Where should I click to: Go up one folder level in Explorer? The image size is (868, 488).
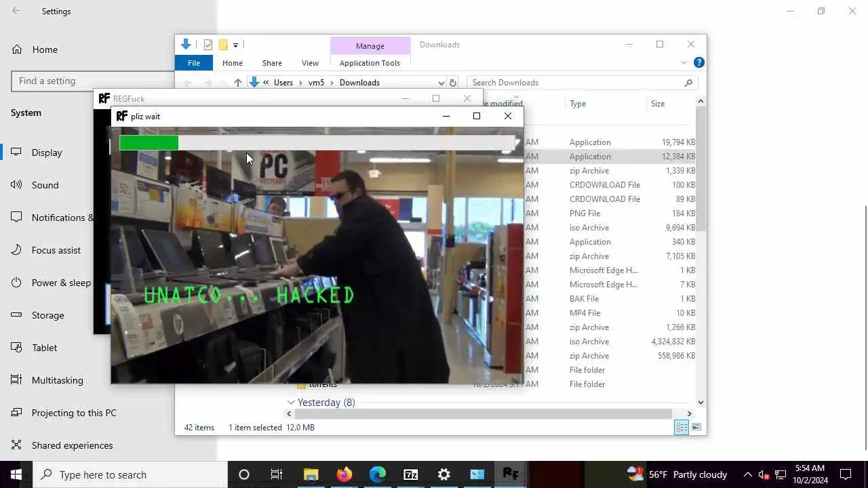[237, 83]
